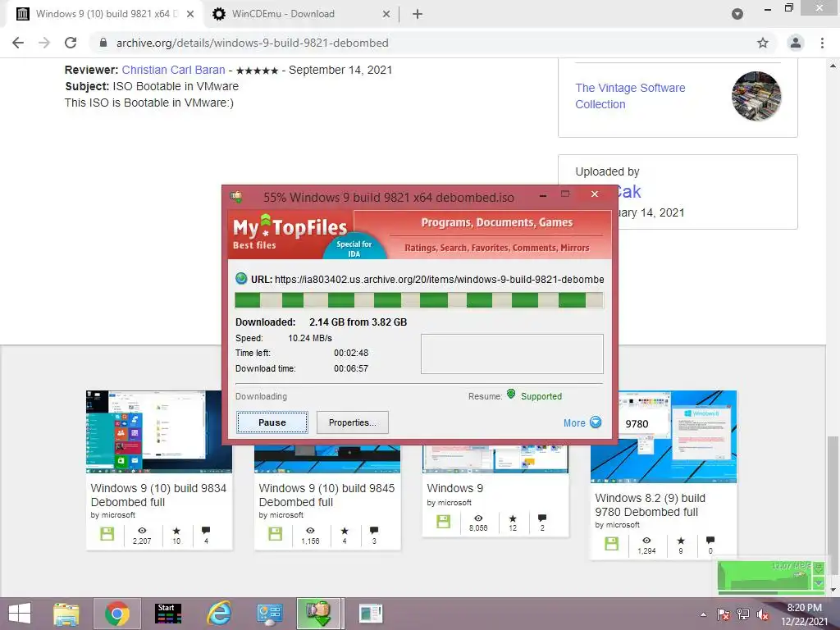Click the green speed graph widget
The height and width of the screenshot is (630, 840).
pos(765,575)
